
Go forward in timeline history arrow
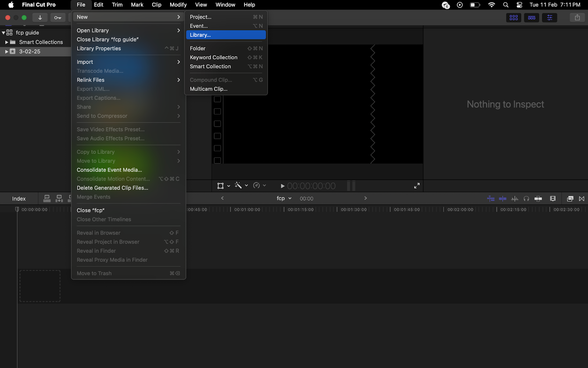coord(365,198)
